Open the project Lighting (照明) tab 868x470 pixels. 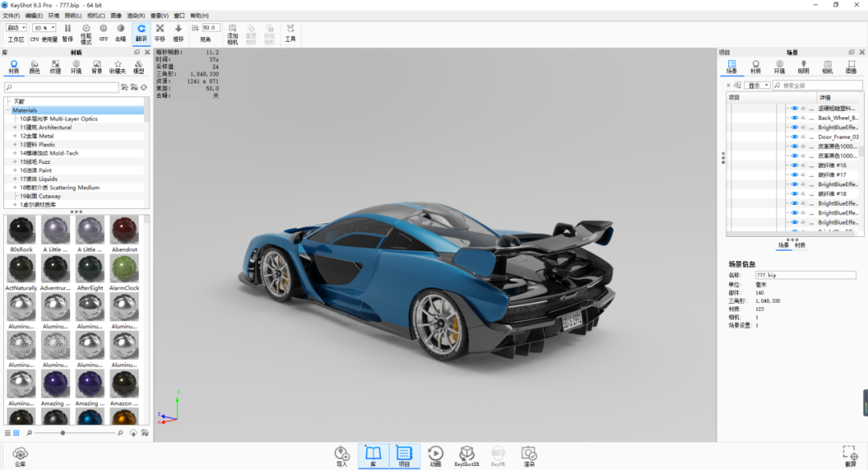[803, 67]
